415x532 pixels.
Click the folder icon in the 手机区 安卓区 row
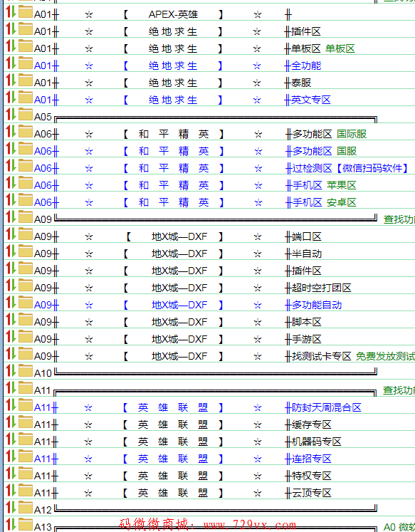pyautogui.click(x=25, y=200)
